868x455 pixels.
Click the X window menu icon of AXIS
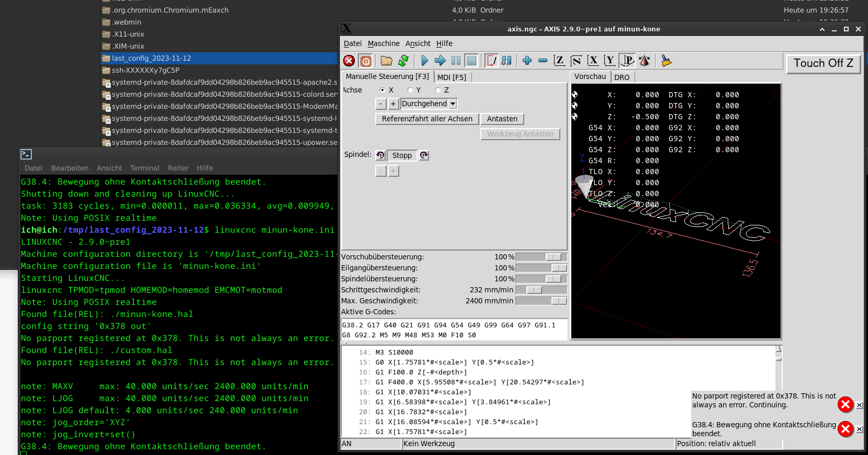346,29
